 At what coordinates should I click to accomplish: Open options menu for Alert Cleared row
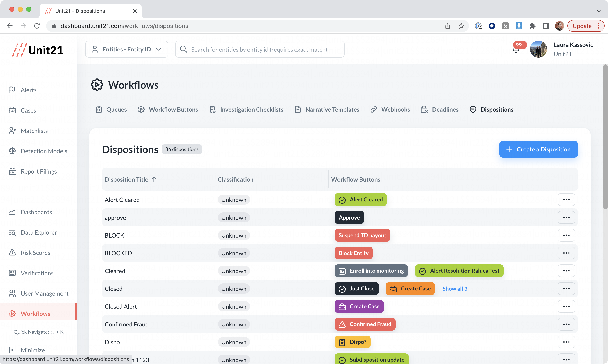point(566,200)
